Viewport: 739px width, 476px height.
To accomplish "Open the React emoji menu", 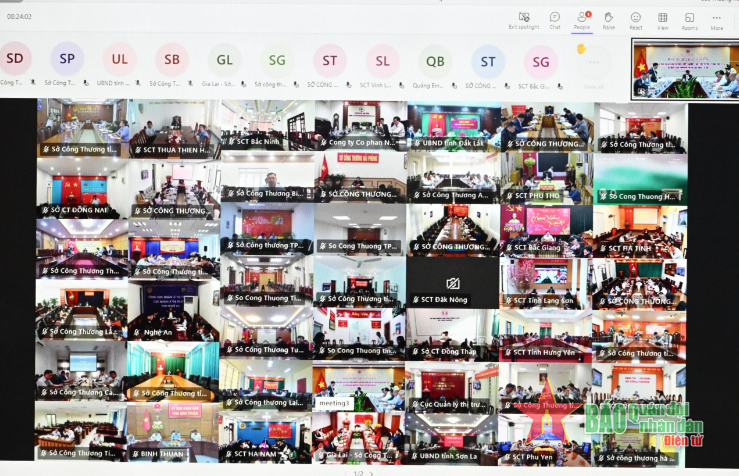I will click(x=635, y=20).
